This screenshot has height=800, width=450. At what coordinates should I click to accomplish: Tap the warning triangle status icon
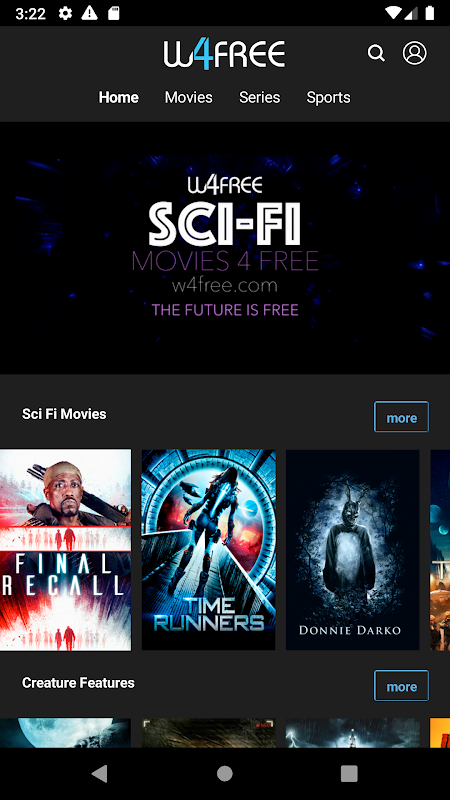point(89,13)
